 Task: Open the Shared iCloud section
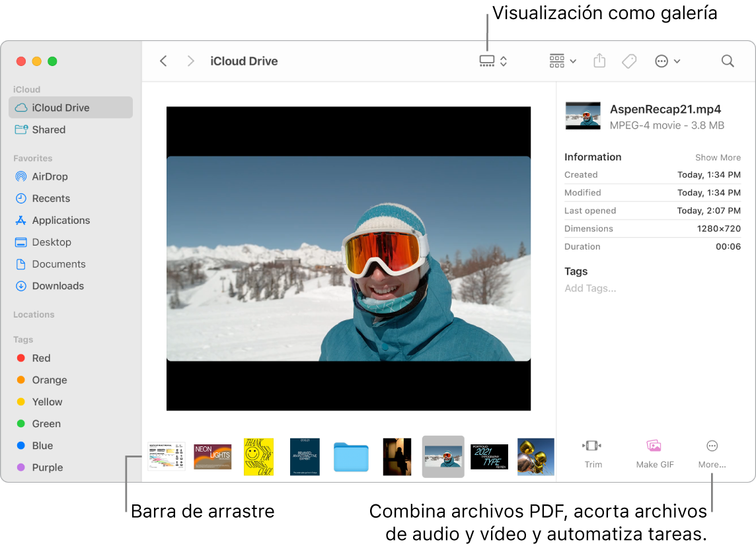pos(47,129)
